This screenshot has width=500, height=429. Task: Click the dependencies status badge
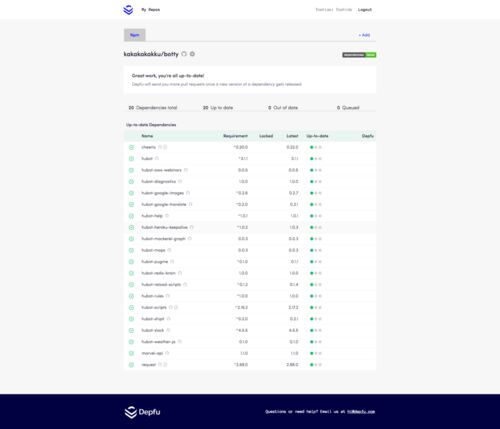tap(359, 55)
